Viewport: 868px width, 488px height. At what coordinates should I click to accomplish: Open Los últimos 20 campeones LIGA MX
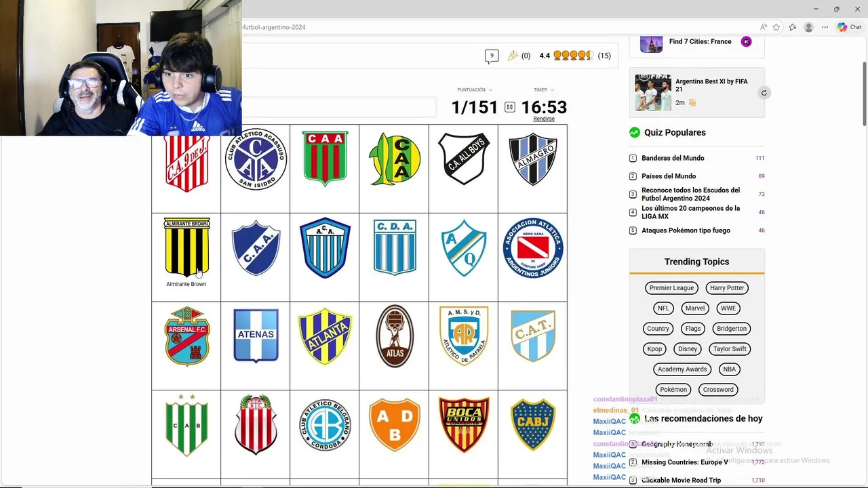(x=690, y=212)
